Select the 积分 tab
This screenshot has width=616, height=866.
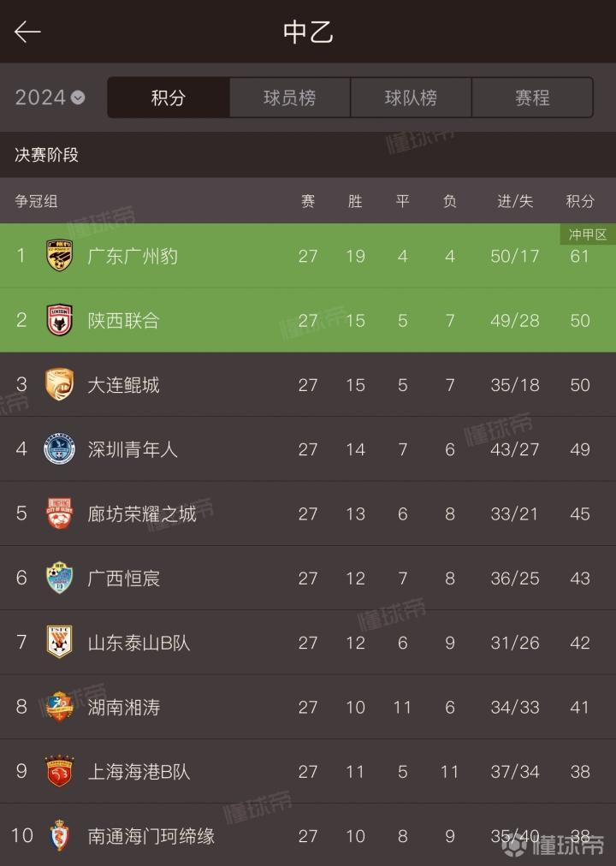point(169,98)
